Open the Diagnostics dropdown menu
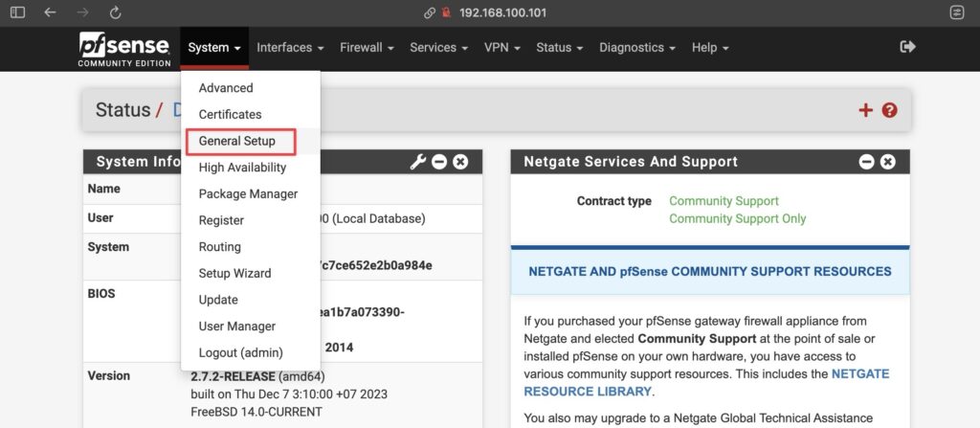This screenshot has width=980, height=428. click(x=637, y=48)
